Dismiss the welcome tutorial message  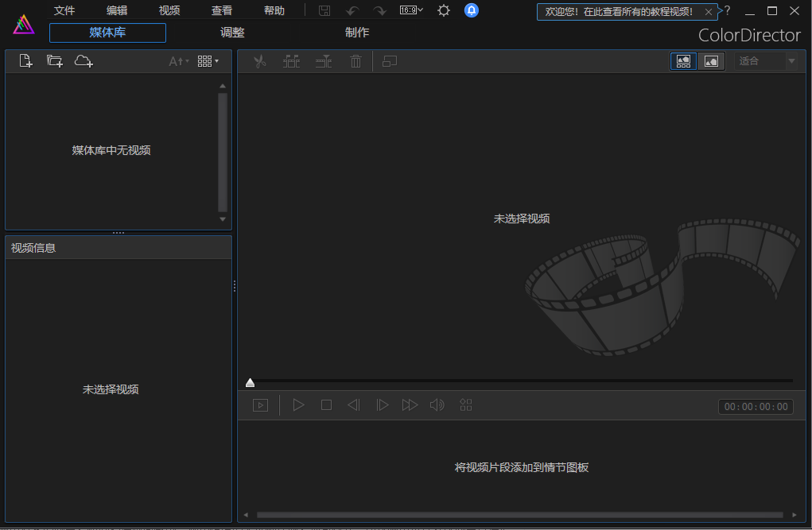click(708, 12)
